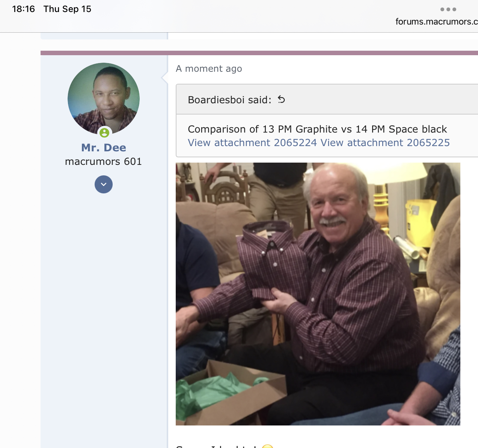This screenshot has width=478, height=448.
Task: Open the attached photo of man with shirt
Action: 318,294
